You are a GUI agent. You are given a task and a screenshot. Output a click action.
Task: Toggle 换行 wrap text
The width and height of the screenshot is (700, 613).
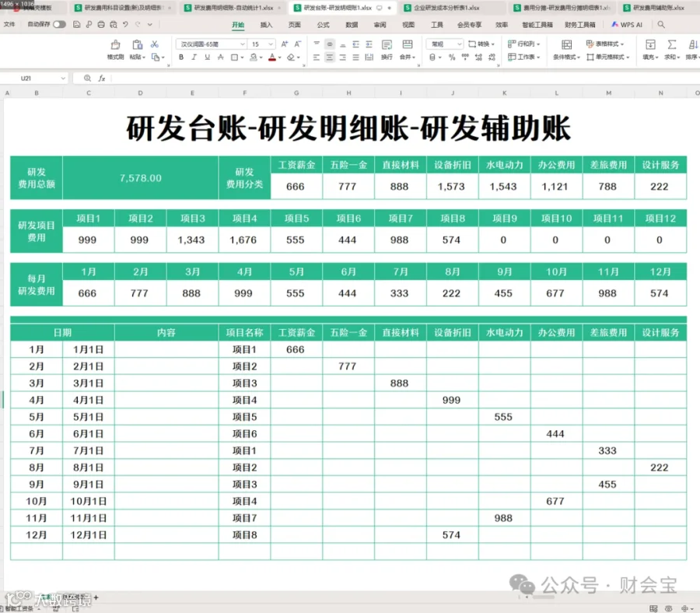pos(387,50)
